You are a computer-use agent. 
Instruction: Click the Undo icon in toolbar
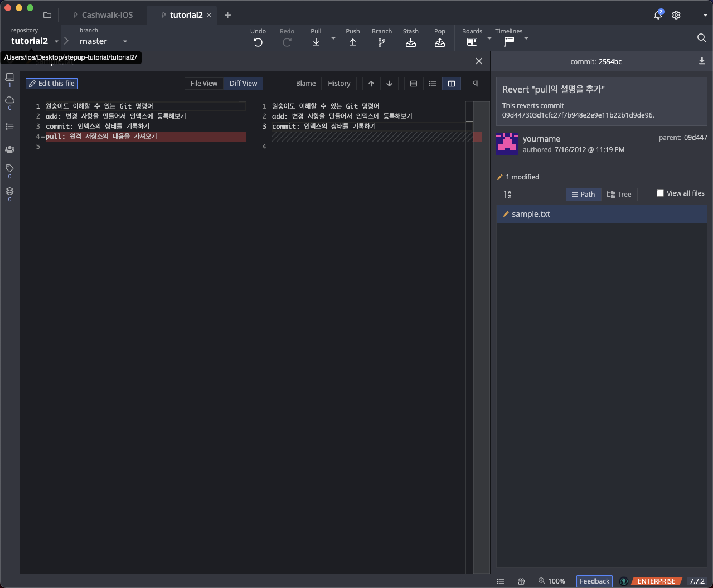[258, 42]
